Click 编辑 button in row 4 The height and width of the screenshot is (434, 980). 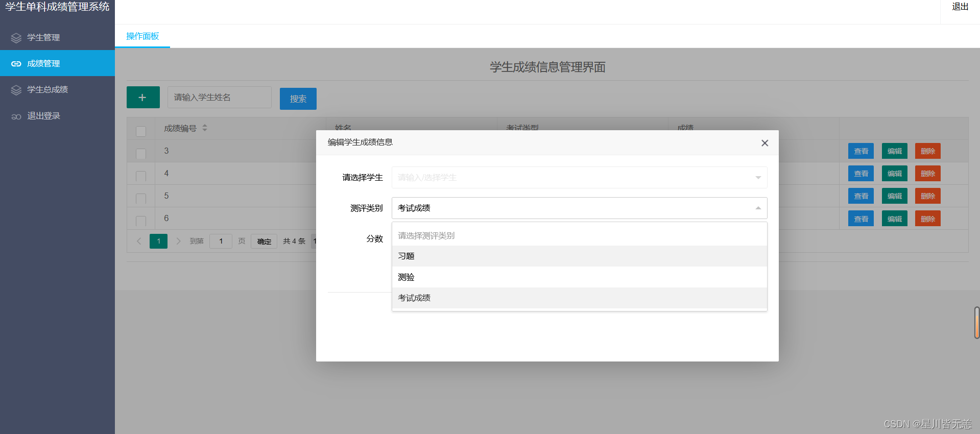click(x=895, y=174)
